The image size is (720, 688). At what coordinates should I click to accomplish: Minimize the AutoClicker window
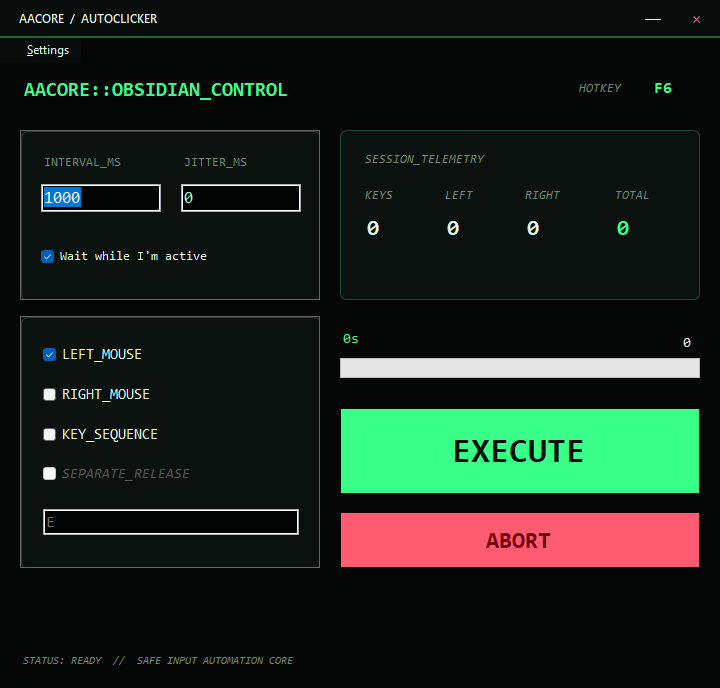pos(652,19)
